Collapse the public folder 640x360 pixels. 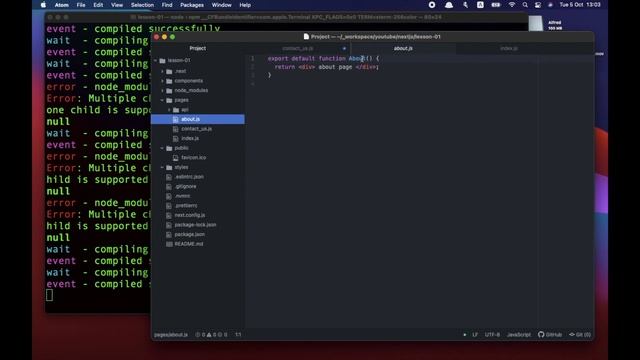pos(162,148)
